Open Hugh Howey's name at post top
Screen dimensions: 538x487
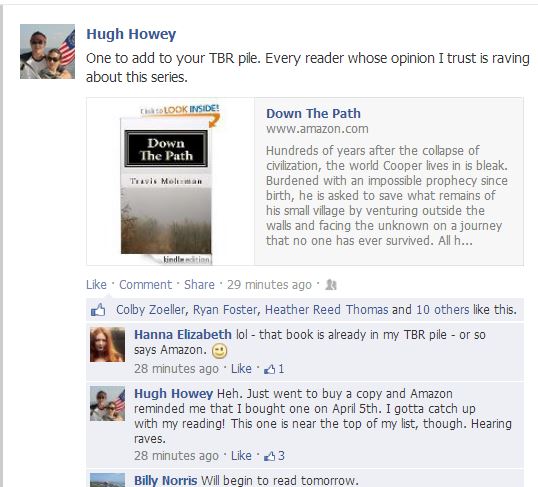click(x=131, y=34)
